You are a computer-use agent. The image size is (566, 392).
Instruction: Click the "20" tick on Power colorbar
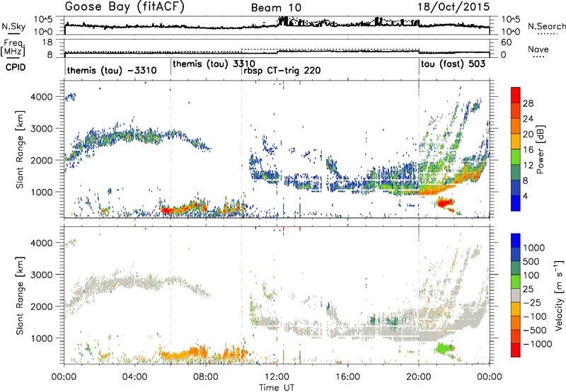pyautogui.click(x=528, y=134)
